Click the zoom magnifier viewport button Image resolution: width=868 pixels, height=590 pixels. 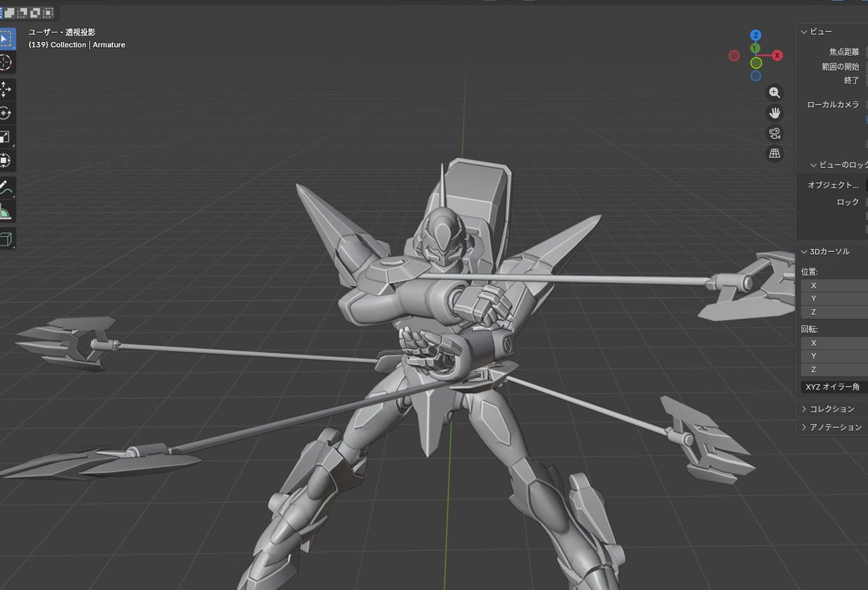click(775, 93)
